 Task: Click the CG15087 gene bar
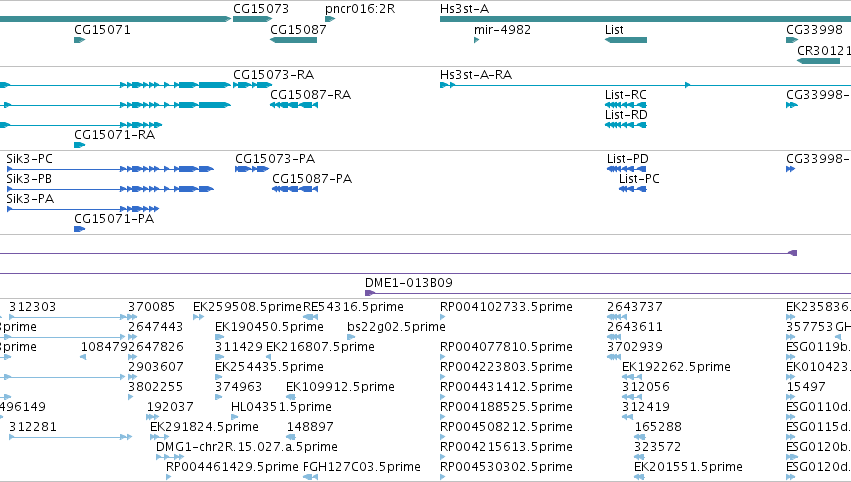[294, 40]
